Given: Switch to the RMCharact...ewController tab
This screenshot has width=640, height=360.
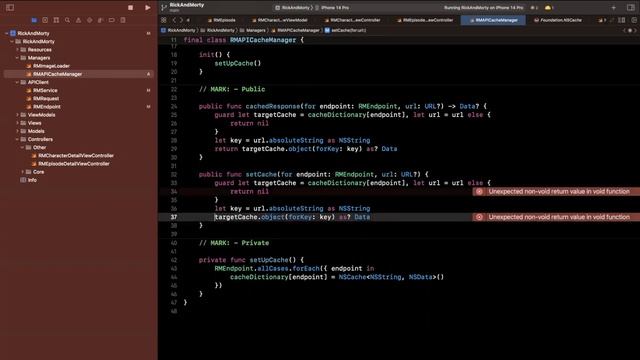Looking at the screenshot, I should click(353, 20).
